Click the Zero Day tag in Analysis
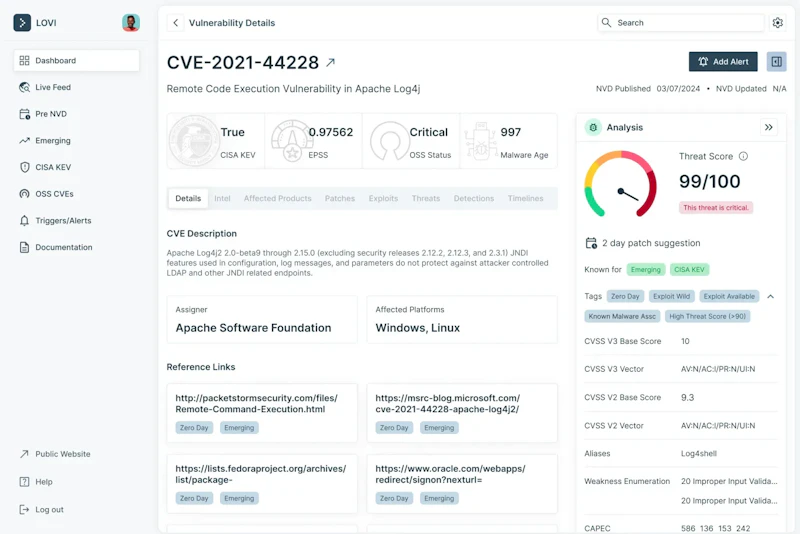Image resolution: width=800 pixels, height=534 pixels. (625, 296)
